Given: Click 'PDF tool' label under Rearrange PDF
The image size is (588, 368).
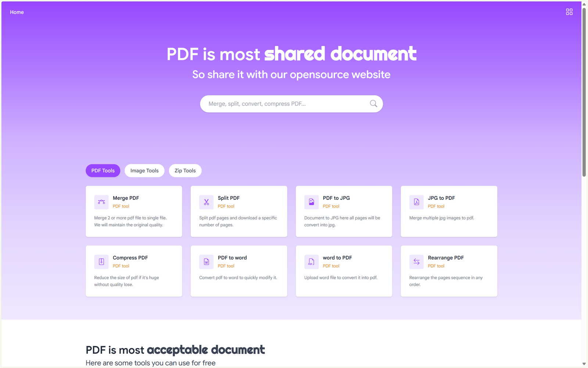Looking at the screenshot, I should [x=436, y=266].
